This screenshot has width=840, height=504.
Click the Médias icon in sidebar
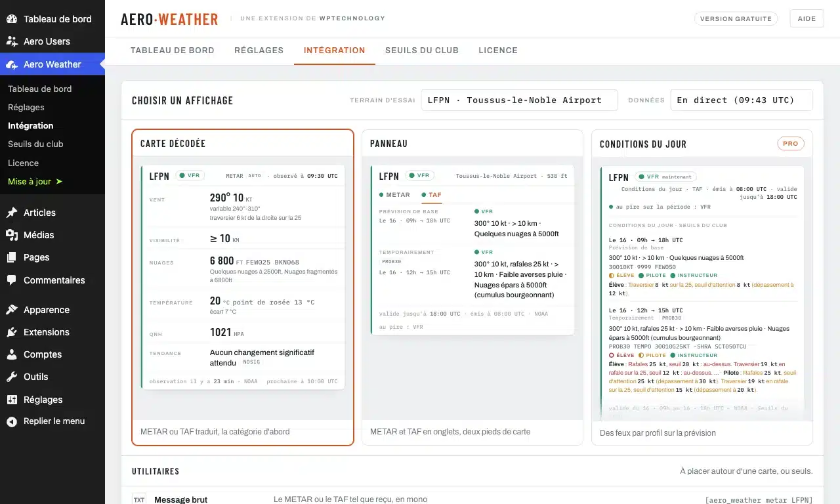[x=12, y=235]
